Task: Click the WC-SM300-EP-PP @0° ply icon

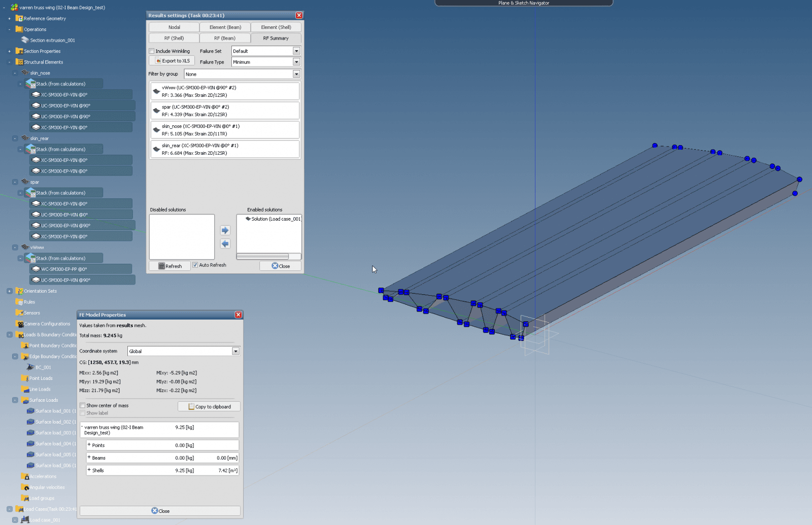Action: click(x=36, y=269)
